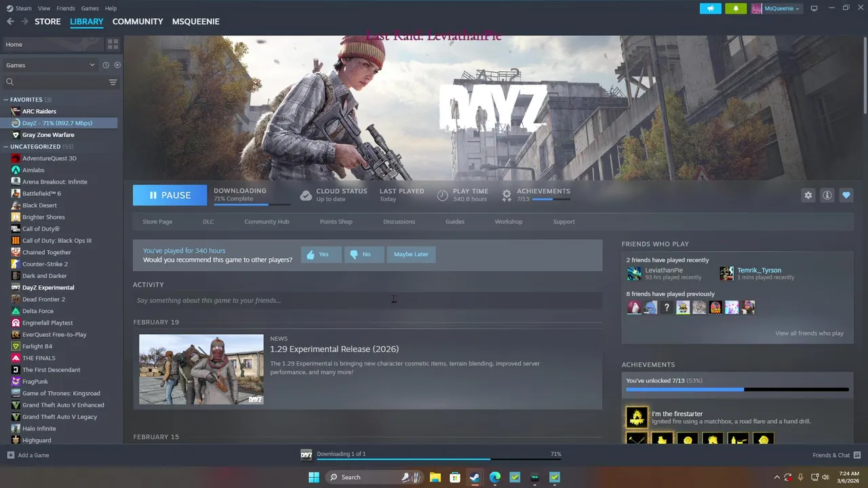This screenshot has width=868, height=488.
Task: Go to the STORE tab
Action: 47,22
